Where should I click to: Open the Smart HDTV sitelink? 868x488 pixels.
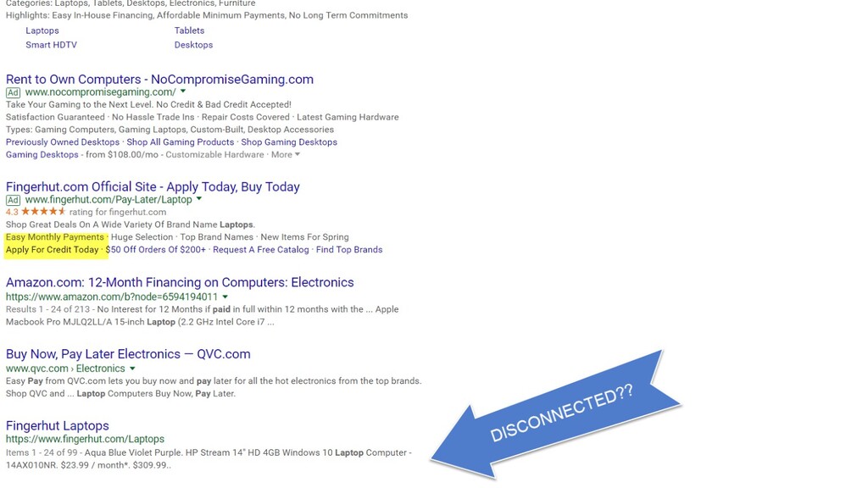click(x=51, y=45)
